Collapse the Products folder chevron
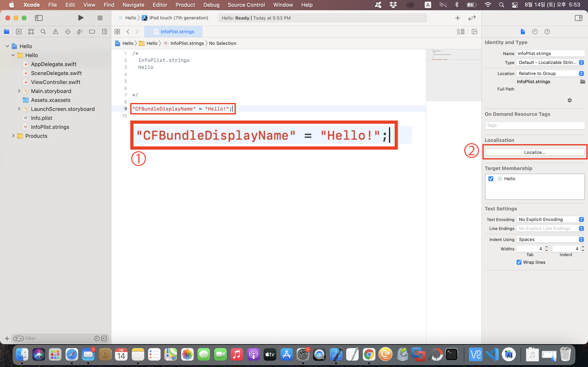This screenshot has width=588, height=367. 13,136
